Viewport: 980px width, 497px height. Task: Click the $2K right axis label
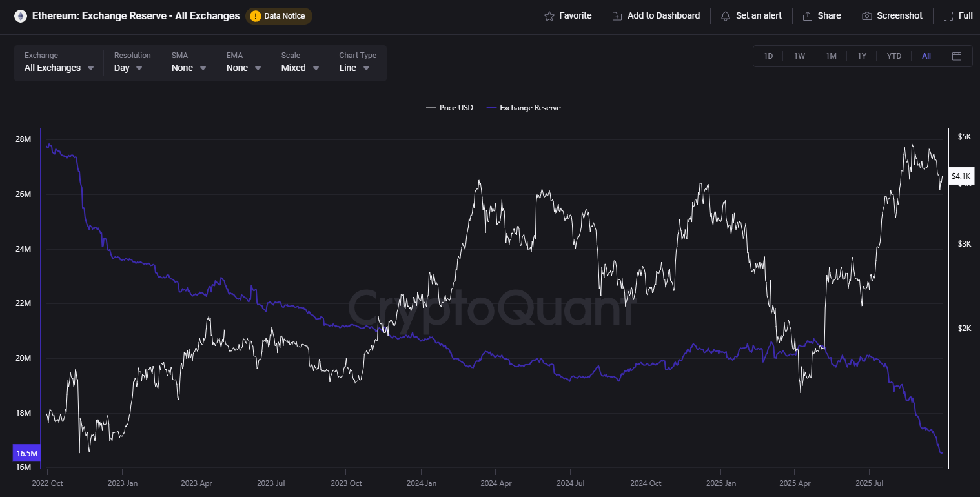pyautogui.click(x=964, y=328)
